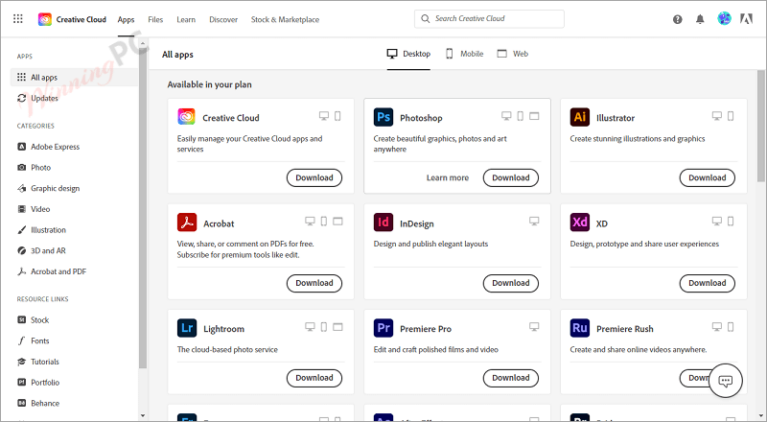This screenshot has height=422, width=767.
Task: Click the main content vertical scrollbar
Action: point(761,126)
